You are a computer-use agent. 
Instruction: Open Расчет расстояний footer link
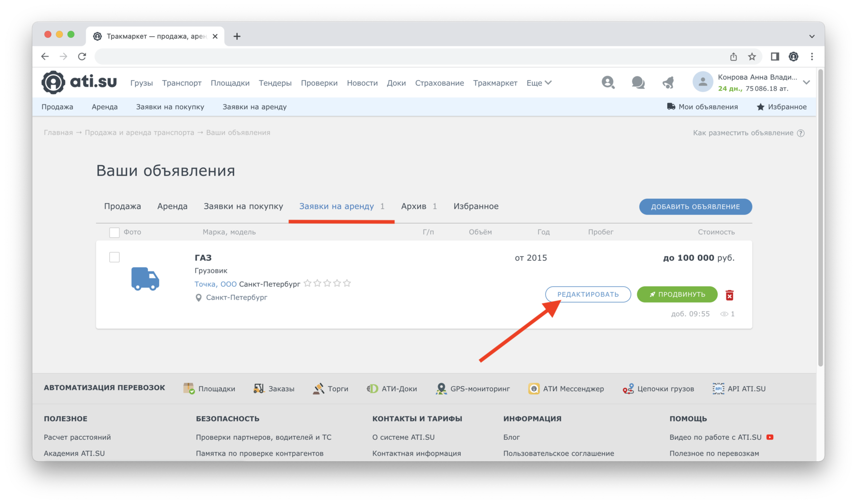click(x=77, y=437)
